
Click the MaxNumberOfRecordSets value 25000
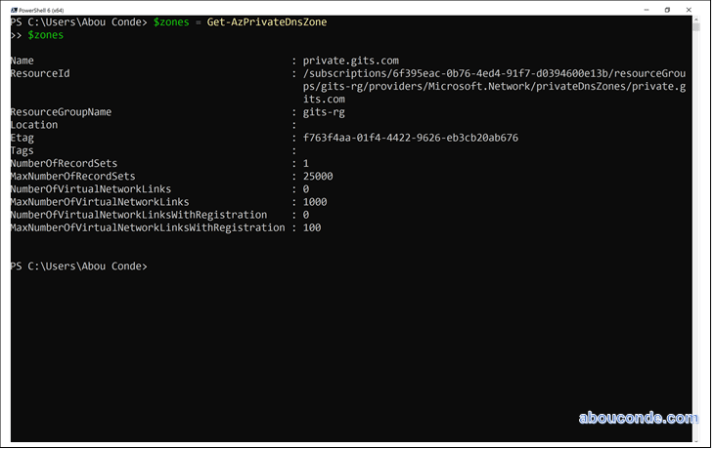pos(320,176)
